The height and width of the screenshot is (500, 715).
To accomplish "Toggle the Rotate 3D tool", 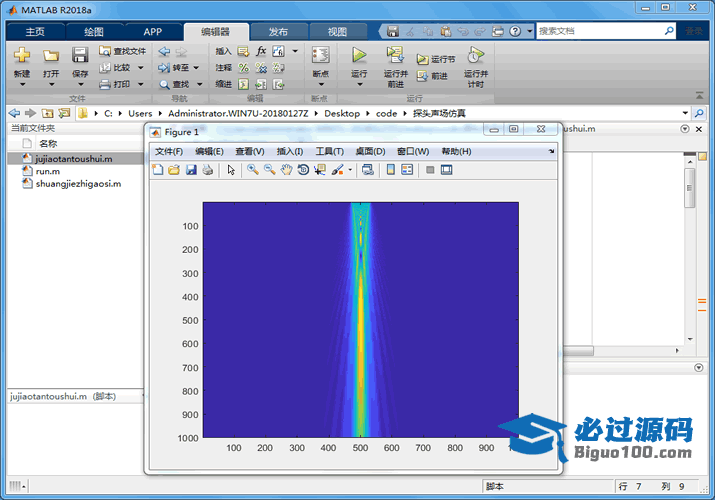I will coord(303,170).
